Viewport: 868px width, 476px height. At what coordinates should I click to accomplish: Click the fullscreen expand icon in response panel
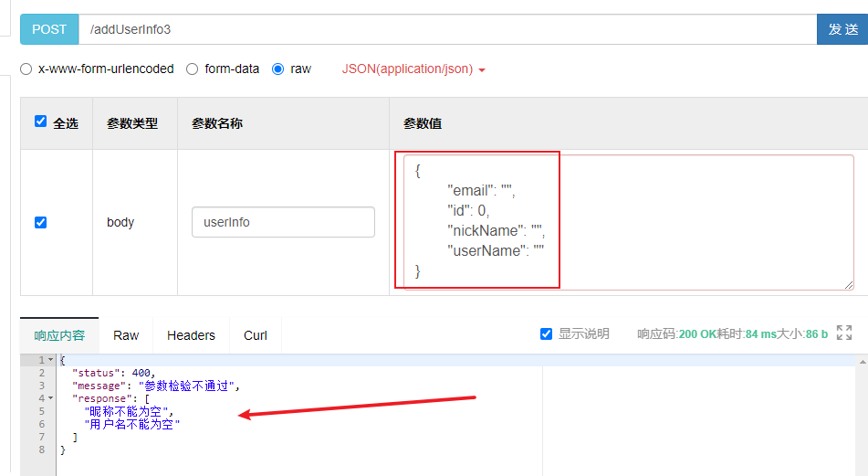pyautogui.click(x=844, y=333)
